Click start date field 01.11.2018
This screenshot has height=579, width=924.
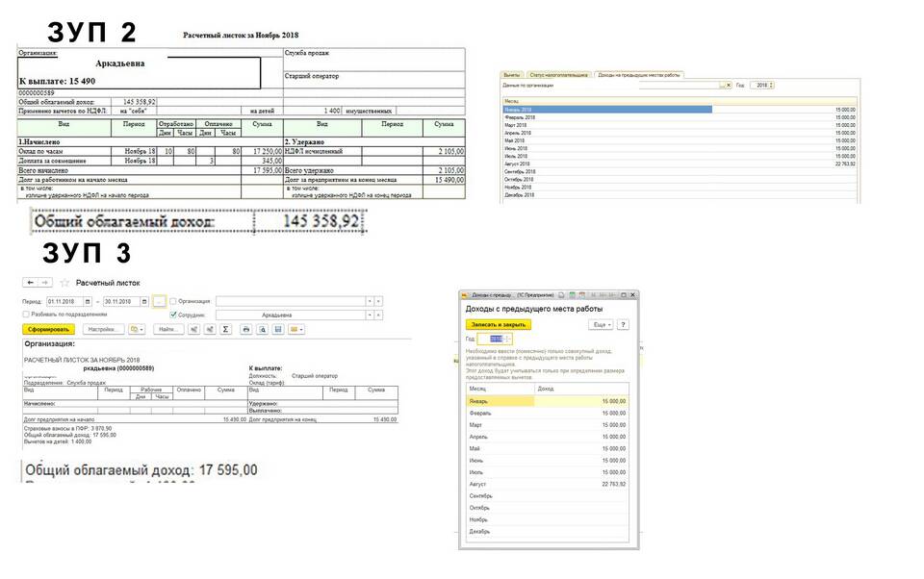coord(64,302)
